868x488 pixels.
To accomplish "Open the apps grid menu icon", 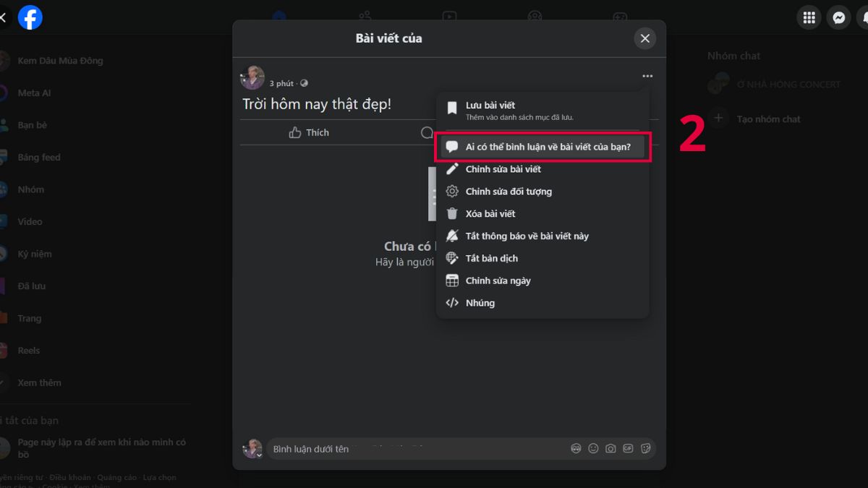I will pos(809,17).
